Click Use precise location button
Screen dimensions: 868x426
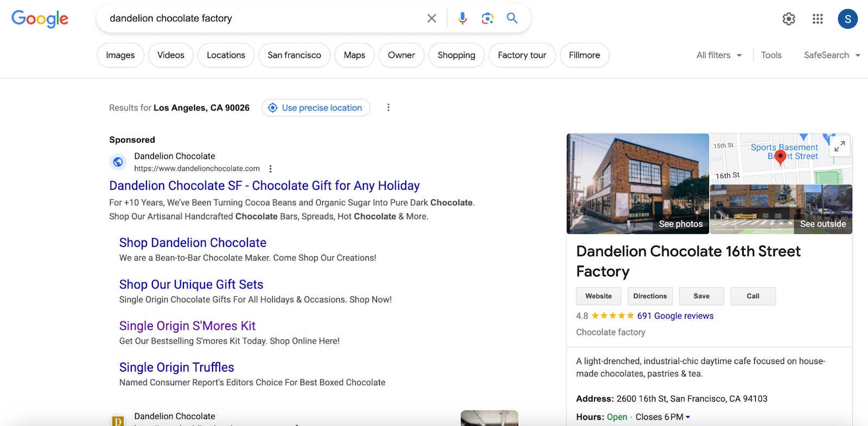pos(316,107)
